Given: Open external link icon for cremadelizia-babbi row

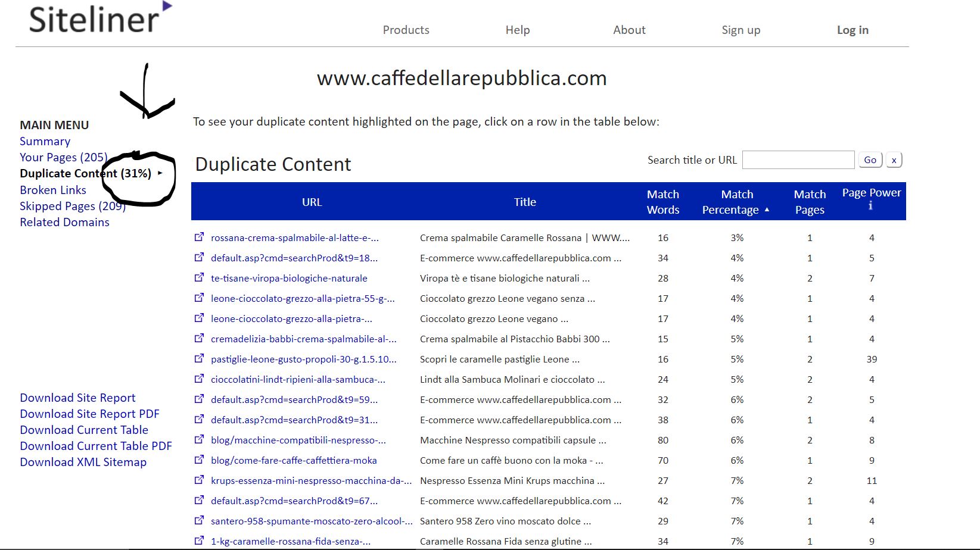Looking at the screenshot, I should coord(199,338).
